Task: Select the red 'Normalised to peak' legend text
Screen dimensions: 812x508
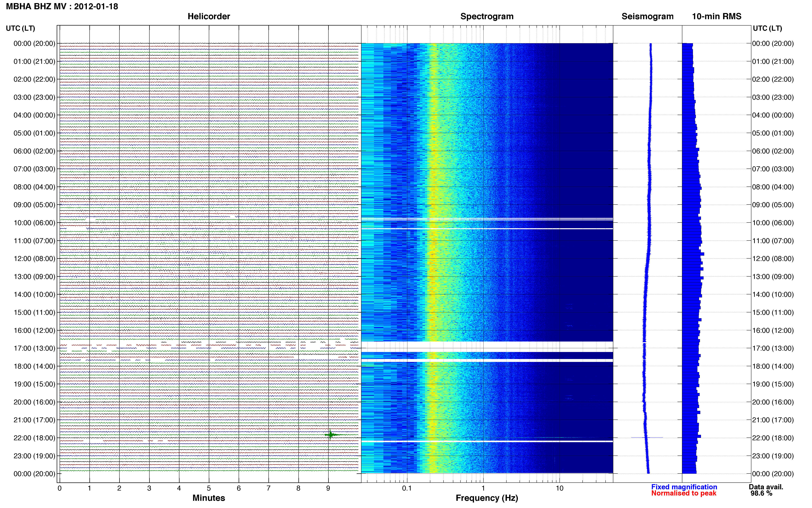Action: click(684, 493)
